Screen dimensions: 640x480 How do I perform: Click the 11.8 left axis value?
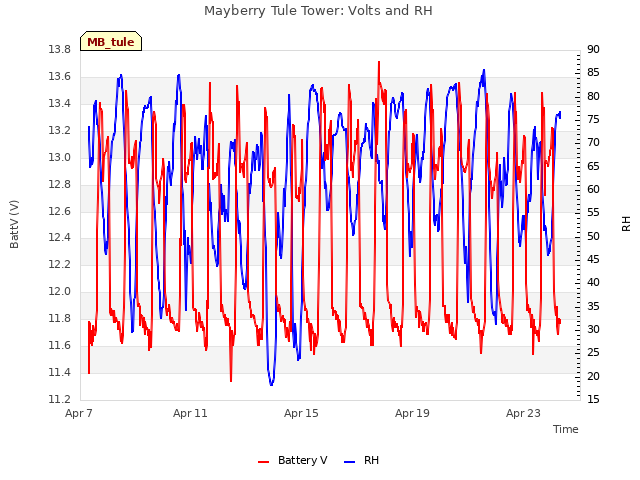(x=60, y=318)
